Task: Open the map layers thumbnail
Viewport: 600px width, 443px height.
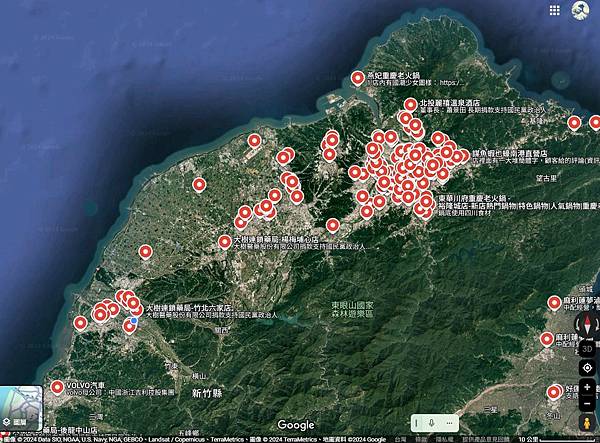Action: [21, 408]
